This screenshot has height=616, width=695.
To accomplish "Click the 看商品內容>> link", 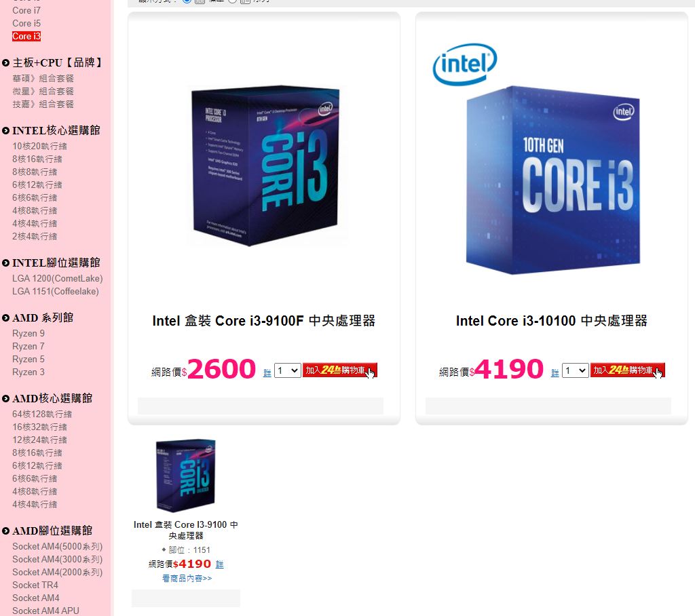I will (x=187, y=578).
